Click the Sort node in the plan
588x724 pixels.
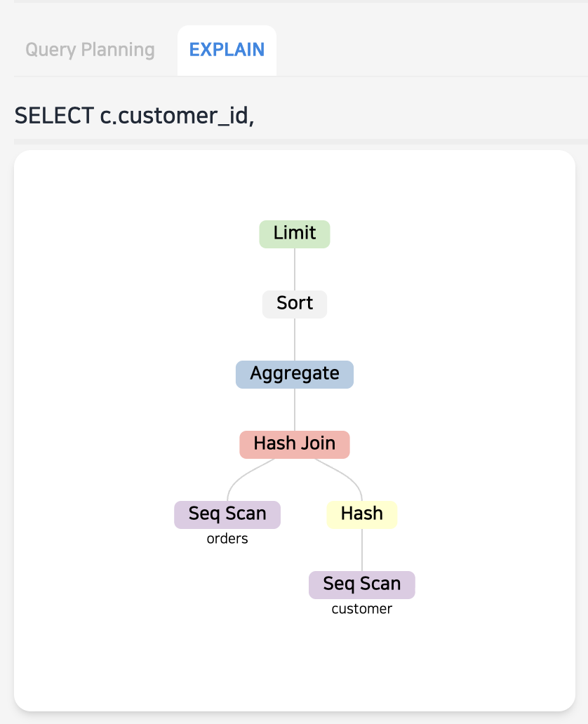tap(295, 304)
